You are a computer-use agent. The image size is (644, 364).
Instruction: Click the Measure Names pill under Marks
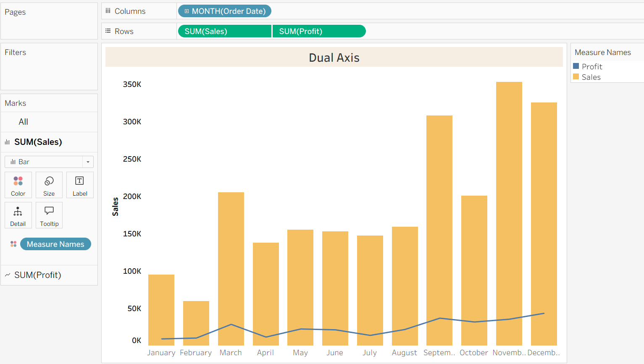(55, 244)
